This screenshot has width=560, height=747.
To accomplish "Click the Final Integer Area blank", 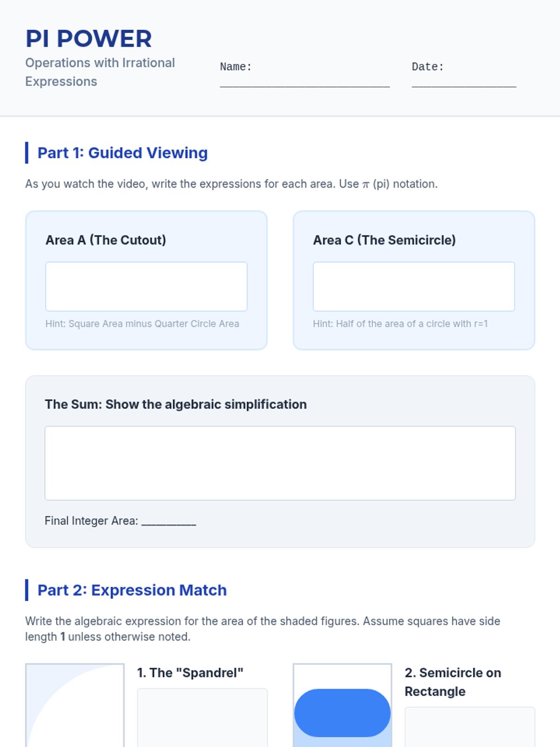I will pos(168,521).
